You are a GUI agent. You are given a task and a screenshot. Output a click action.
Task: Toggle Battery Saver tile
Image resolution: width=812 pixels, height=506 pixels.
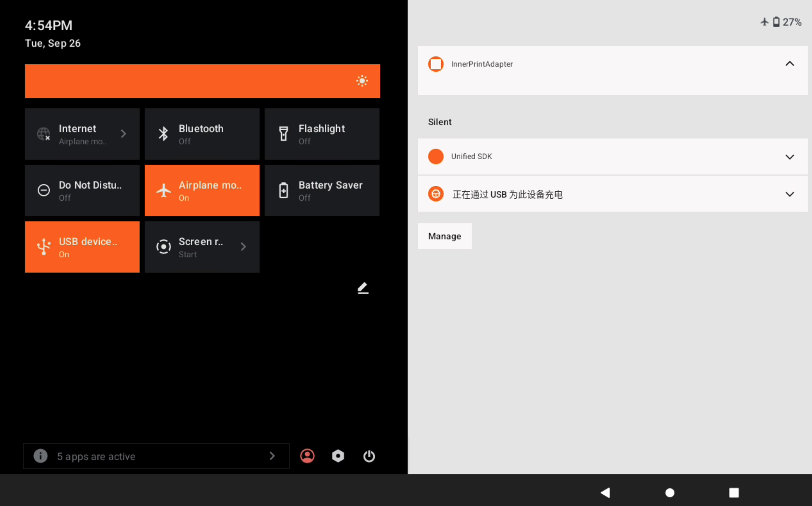(x=322, y=191)
